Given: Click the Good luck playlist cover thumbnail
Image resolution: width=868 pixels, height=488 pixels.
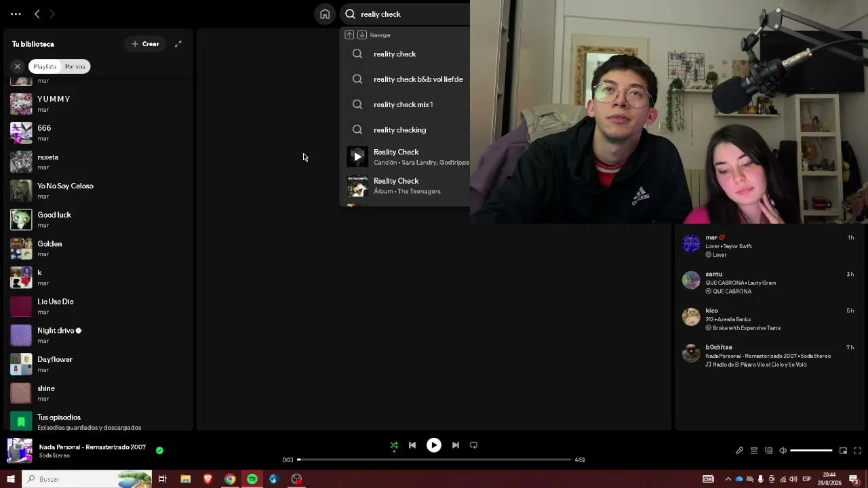Looking at the screenshot, I should tap(21, 220).
